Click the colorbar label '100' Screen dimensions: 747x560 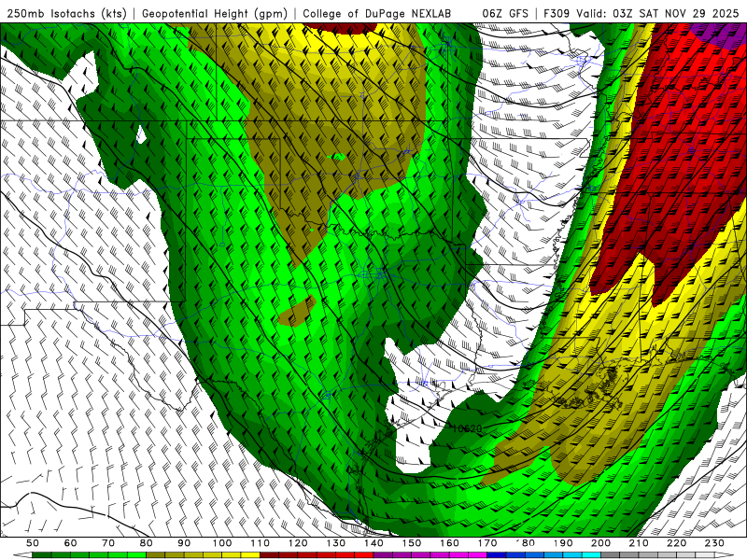click(x=222, y=543)
